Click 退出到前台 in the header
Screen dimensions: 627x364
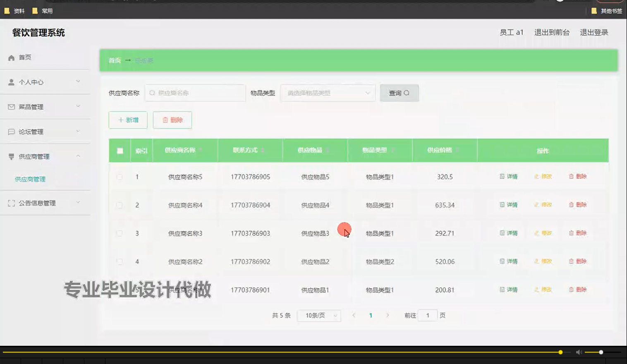[x=552, y=32]
